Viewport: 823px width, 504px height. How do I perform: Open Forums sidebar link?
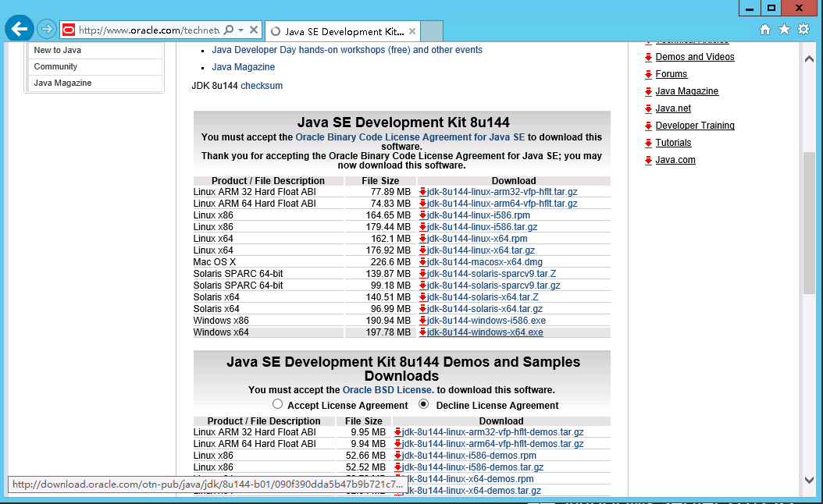click(x=672, y=74)
